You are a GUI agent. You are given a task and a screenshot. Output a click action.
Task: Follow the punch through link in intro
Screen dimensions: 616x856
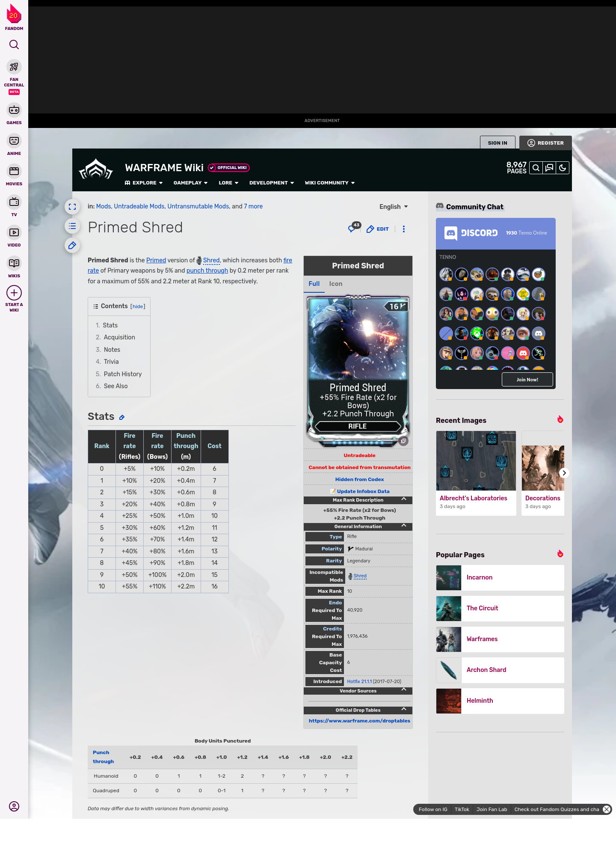207,270
